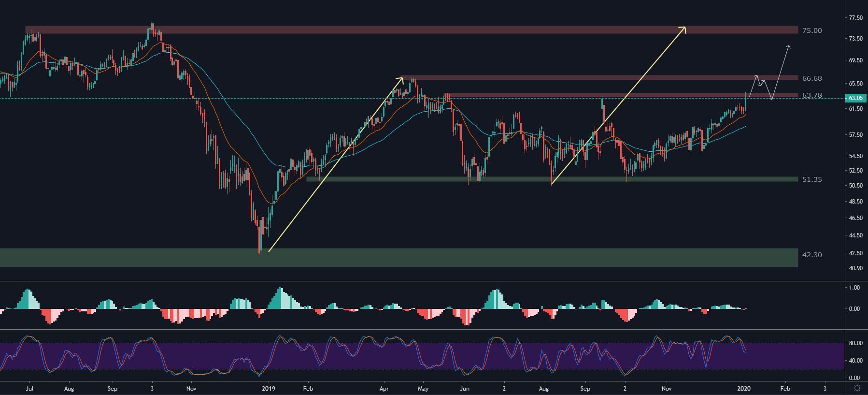The image size is (868, 395).
Task: Click the 2020 label on time axis
Action: point(744,388)
